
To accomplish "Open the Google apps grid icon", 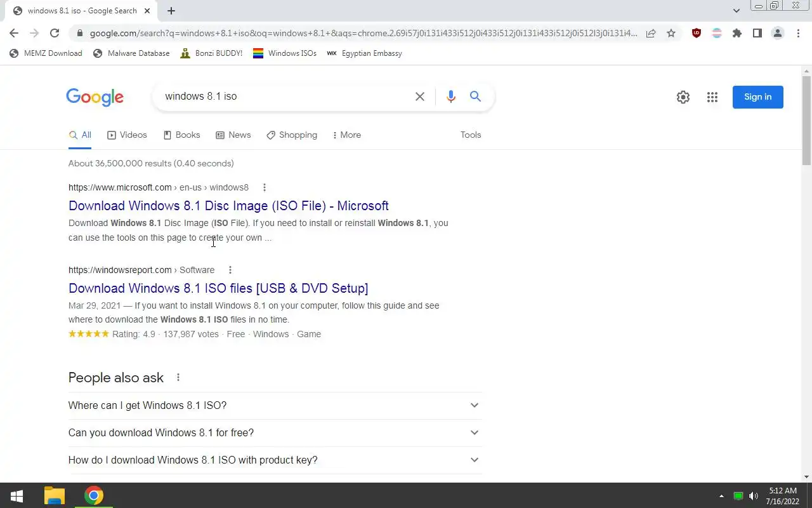I will [712, 97].
